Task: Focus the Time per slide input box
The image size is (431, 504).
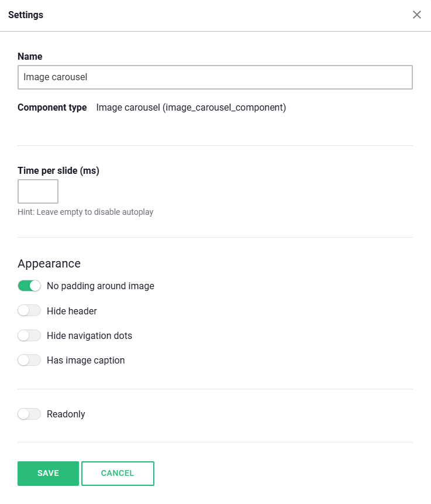Action: (38, 191)
